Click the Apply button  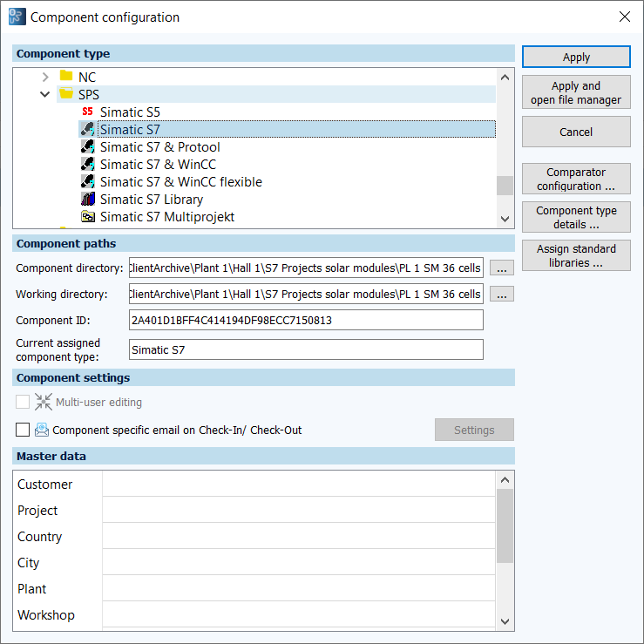pyautogui.click(x=576, y=57)
